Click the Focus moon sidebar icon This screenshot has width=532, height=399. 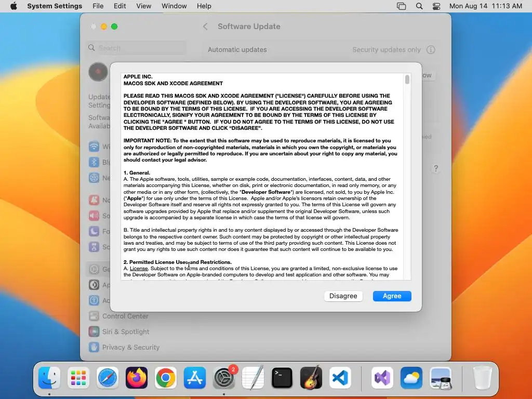pos(94,231)
